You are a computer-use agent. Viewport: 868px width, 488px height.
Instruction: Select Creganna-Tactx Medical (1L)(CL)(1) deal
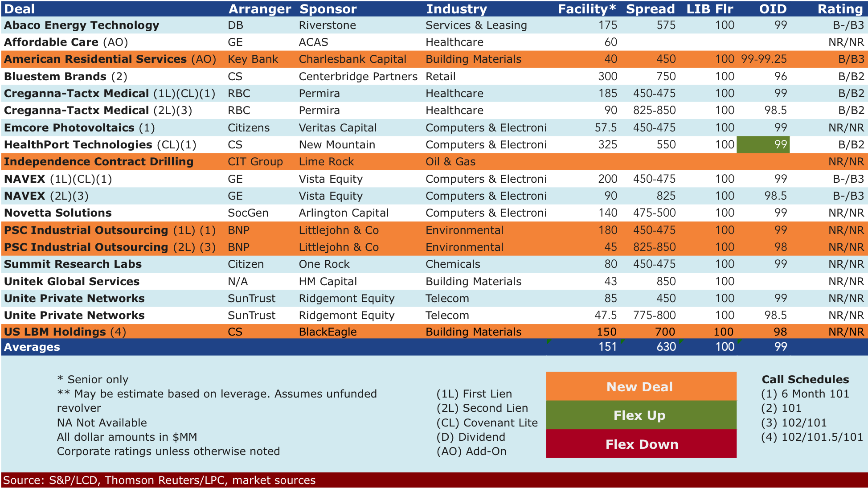(110, 94)
